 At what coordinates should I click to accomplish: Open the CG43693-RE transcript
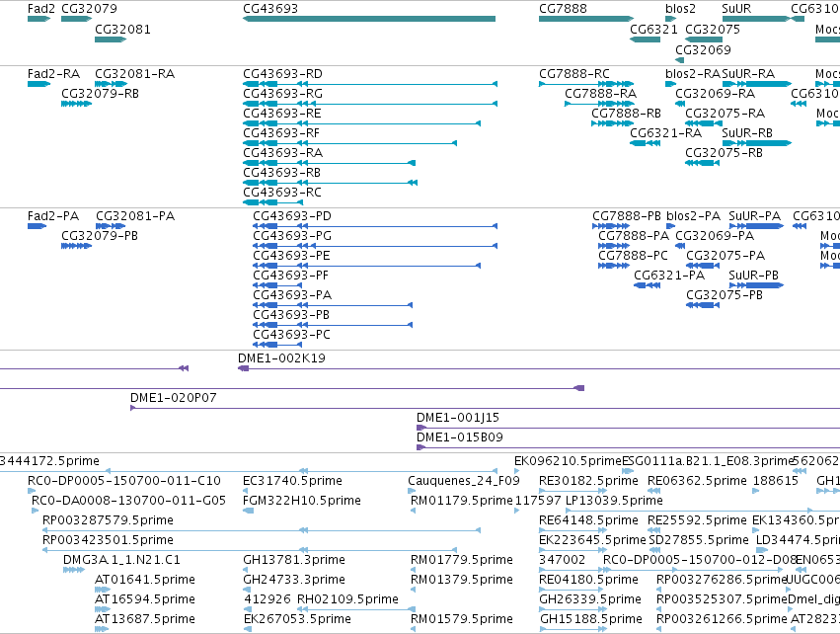[x=361, y=123]
